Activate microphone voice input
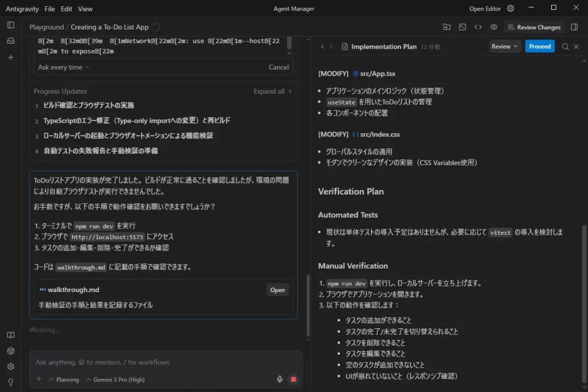The width and height of the screenshot is (588, 392). (280, 379)
